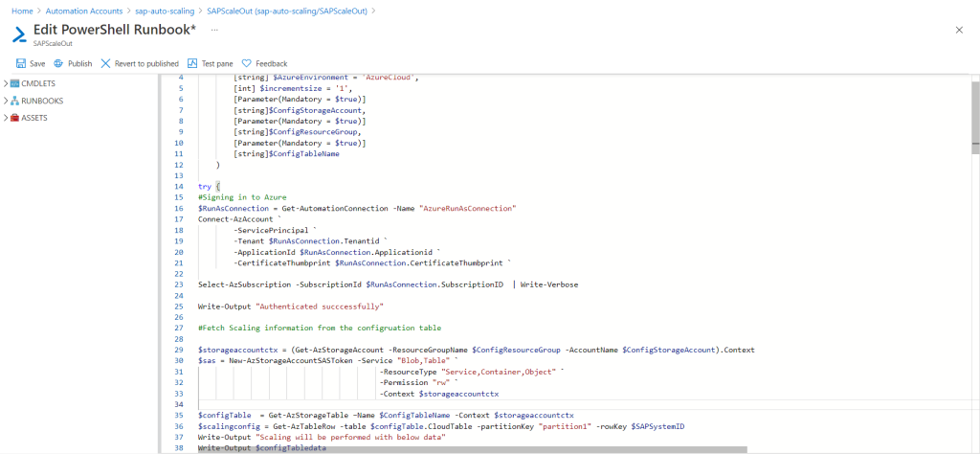Click the 'SAPScaleOut' subtitle under title
The image size is (980, 454).
(x=53, y=45)
